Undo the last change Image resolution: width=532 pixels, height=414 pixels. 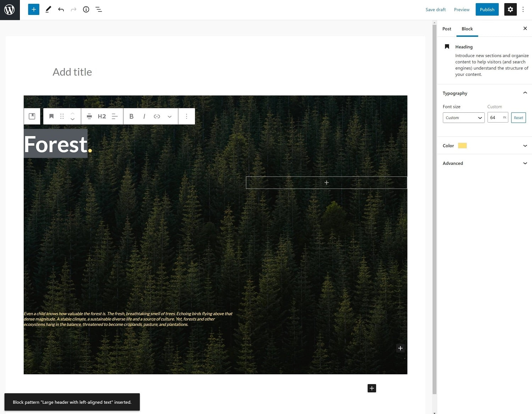61,9
